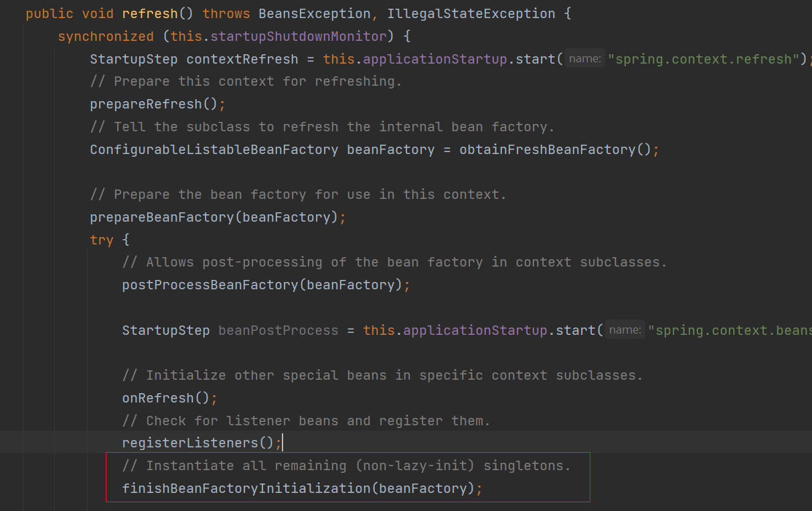Click the try keyword
The width and height of the screenshot is (812, 511).
tap(102, 240)
